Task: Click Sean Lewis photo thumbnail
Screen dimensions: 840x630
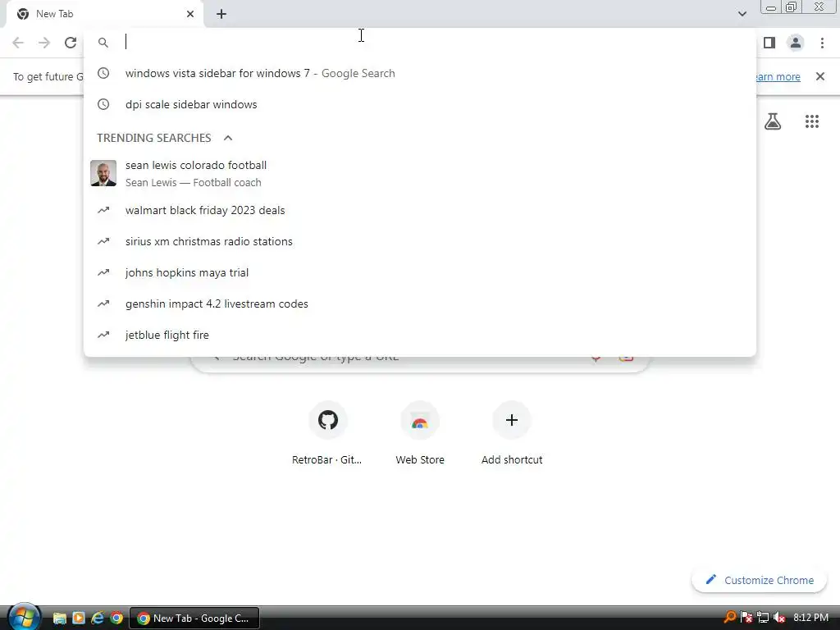Action: pos(103,173)
